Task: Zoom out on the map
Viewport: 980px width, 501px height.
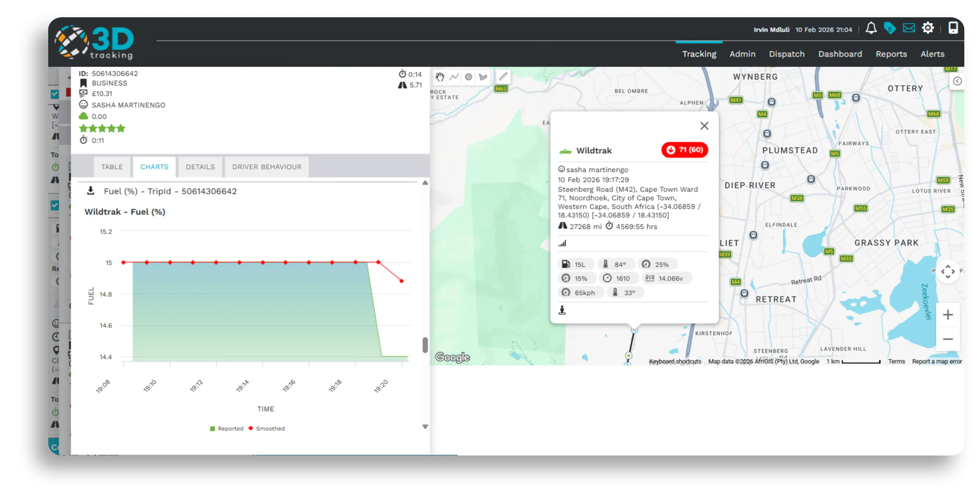Action: [x=948, y=339]
